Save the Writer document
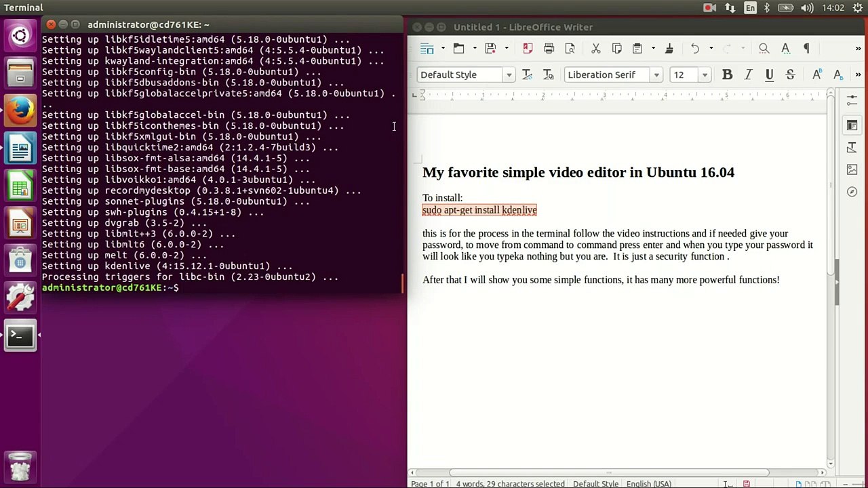Viewport: 868px width, 488px height. (490, 48)
